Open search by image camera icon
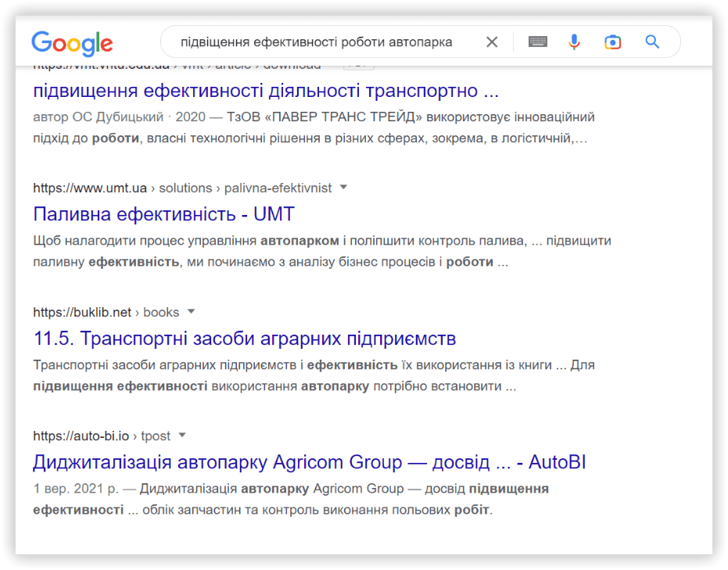Image resolution: width=728 pixels, height=570 pixels. [x=612, y=42]
